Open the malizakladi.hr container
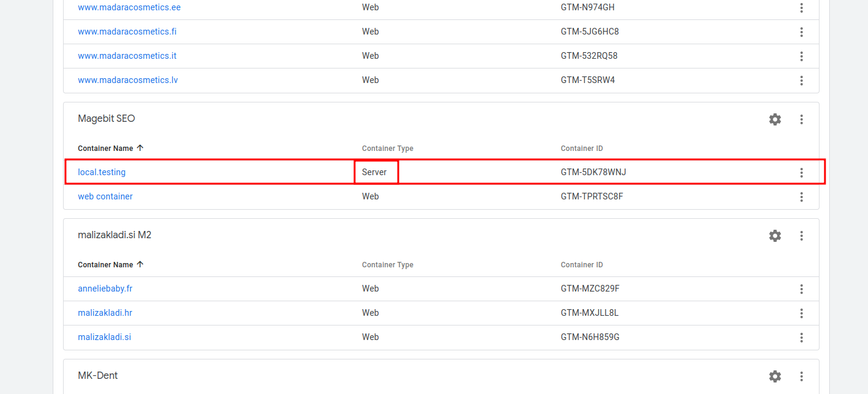 [x=104, y=313]
